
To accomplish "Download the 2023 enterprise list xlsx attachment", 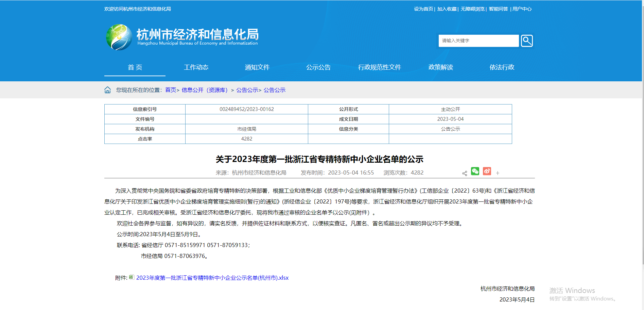I will 212,278.
